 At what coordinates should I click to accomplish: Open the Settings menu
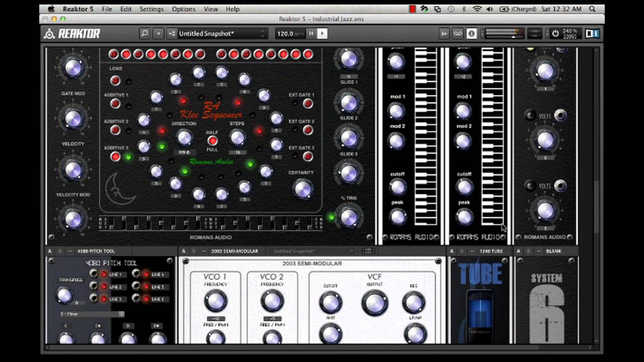(x=151, y=9)
